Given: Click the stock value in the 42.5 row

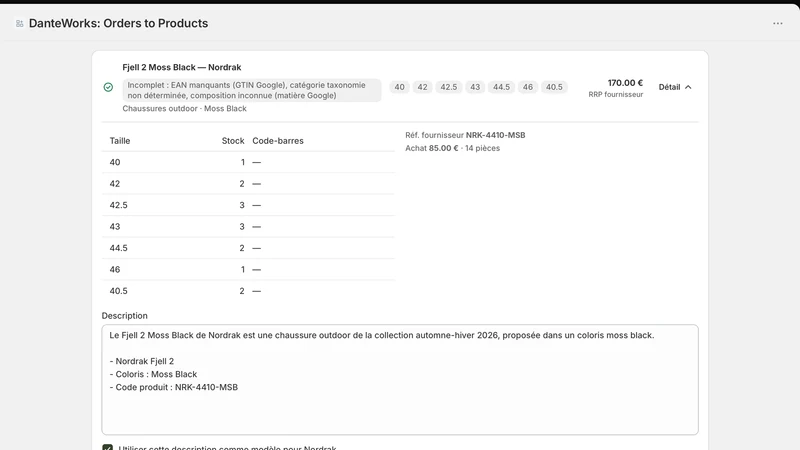Looking at the screenshot, I should tap(242, 205).
